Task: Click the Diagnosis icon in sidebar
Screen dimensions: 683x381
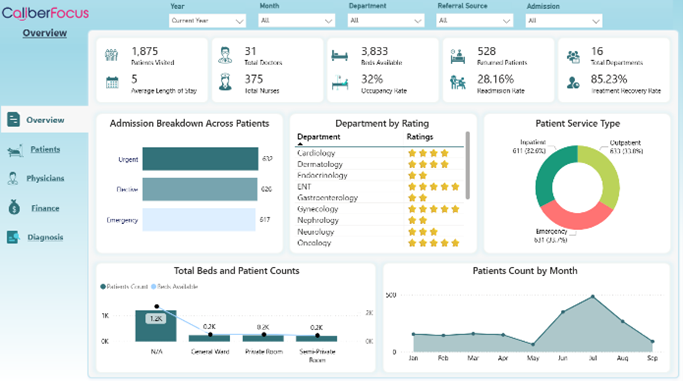Action: coord(13,237)
